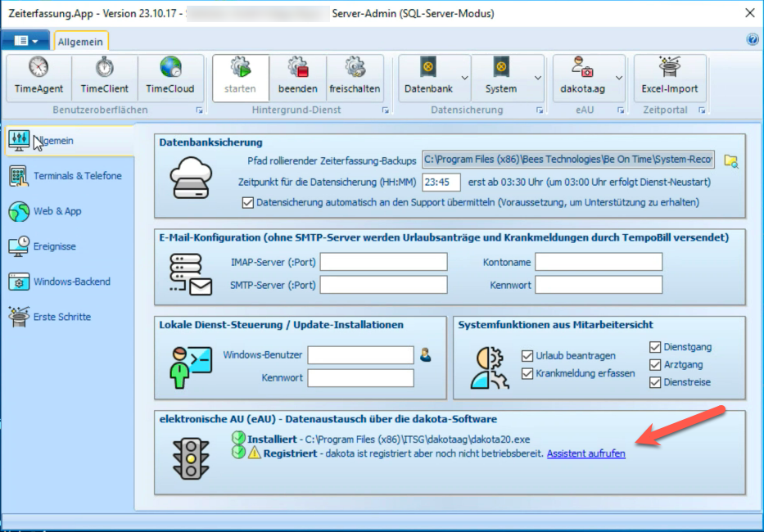Click freischalten in Hintergrund-Dienst group

pyautogui.click(x=355, y=77)
